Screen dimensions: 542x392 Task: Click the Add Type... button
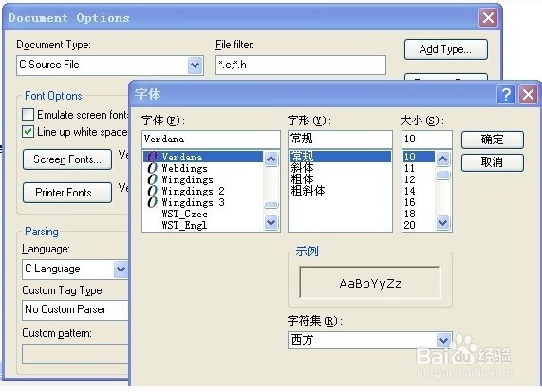[446, 49]
